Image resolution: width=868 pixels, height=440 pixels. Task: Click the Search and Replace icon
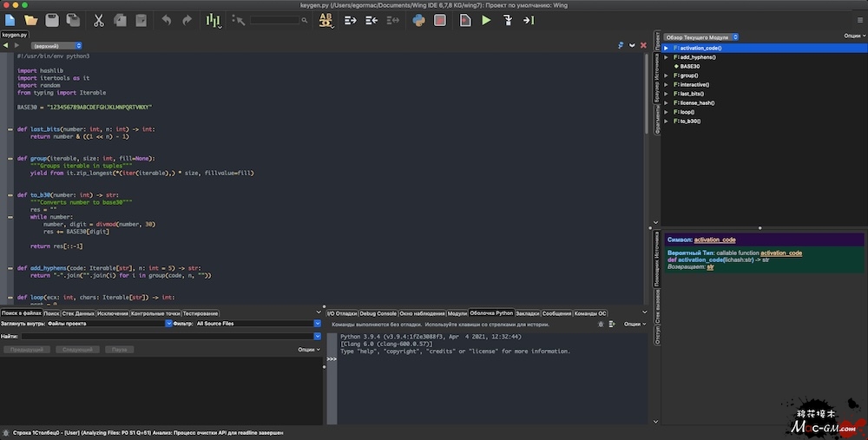click(x=326, y=19)
